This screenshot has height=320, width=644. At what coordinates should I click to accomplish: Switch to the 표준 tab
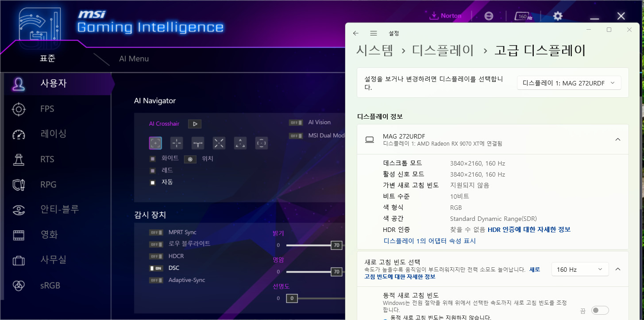pyautogui.click(x=47, y=58)
